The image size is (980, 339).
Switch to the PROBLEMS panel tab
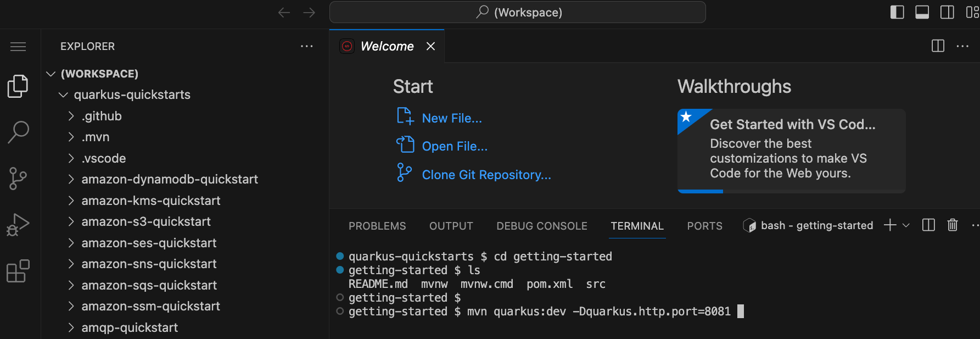point(377,226)
